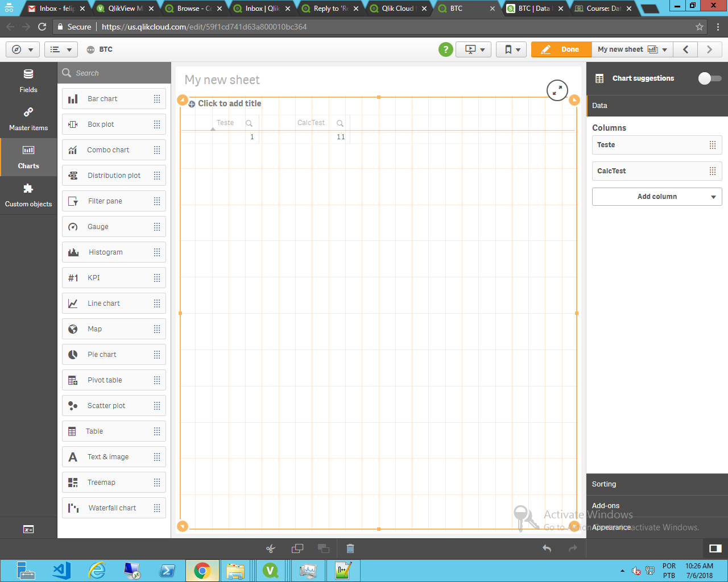This screenshot has height=582, width=728.
Task: Undo the last edit
Action: coord(547,548)
